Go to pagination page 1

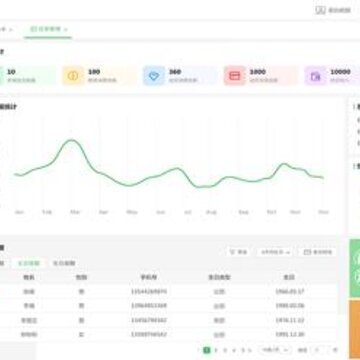pos(207,350)
